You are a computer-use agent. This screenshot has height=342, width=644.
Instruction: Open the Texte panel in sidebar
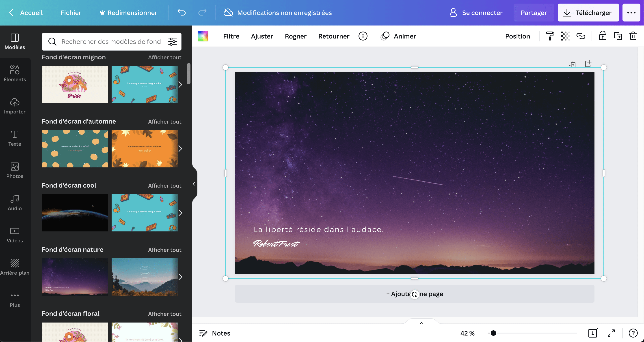(15, 138)
